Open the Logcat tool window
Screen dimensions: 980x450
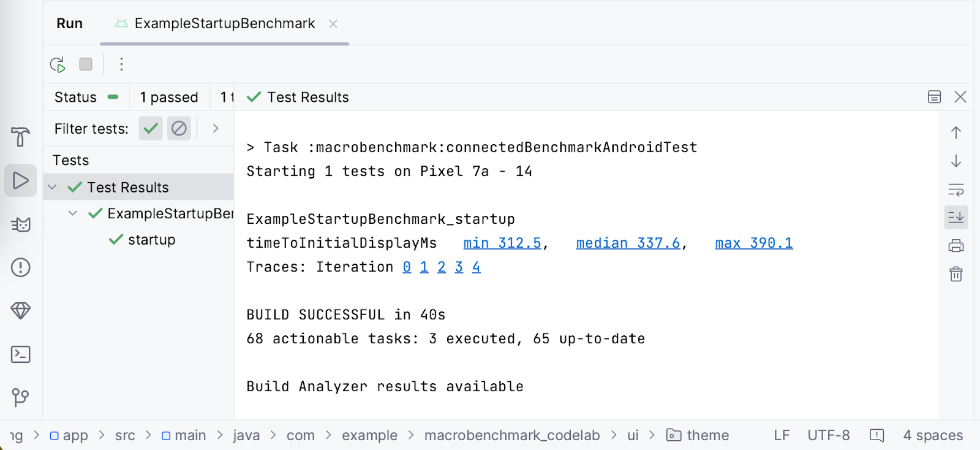coord(20,224)
